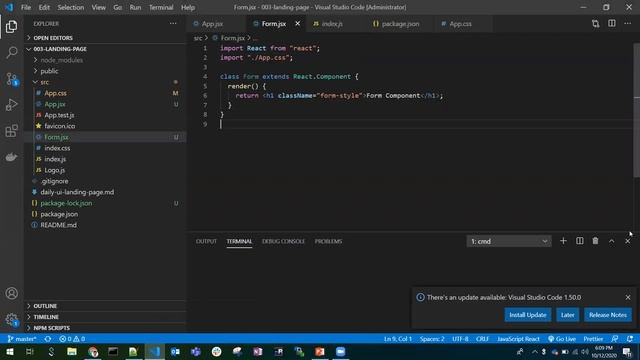Expand the Outline section
Screen dimensions: 640x360
(x=105, y=306)
